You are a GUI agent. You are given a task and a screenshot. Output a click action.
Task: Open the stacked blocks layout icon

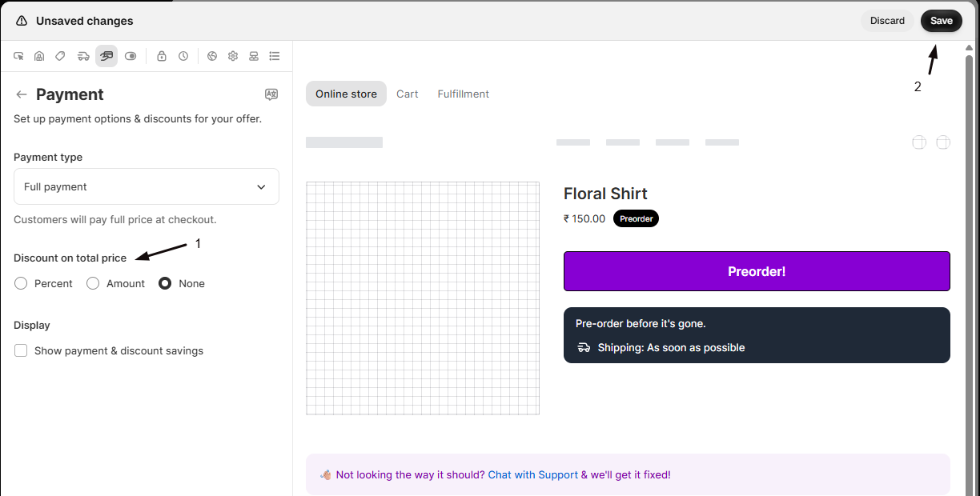tap(254, 56)
